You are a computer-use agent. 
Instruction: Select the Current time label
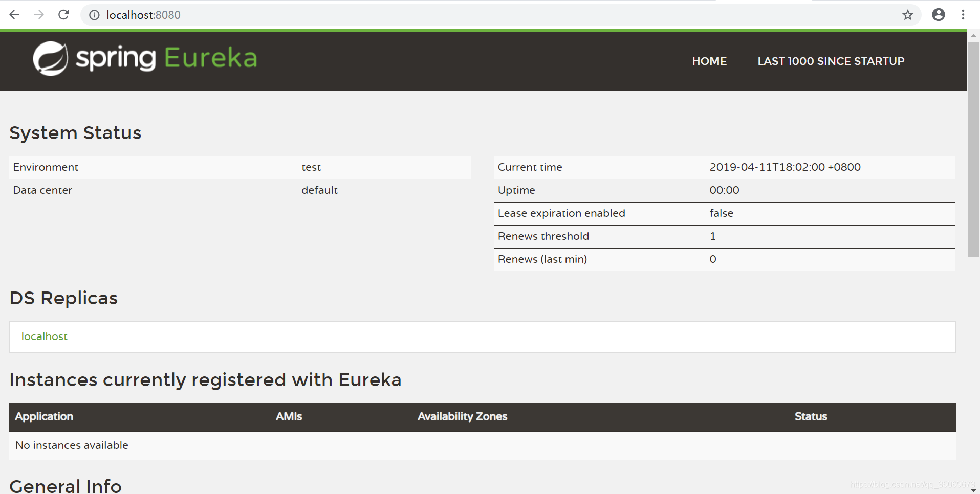530,167
